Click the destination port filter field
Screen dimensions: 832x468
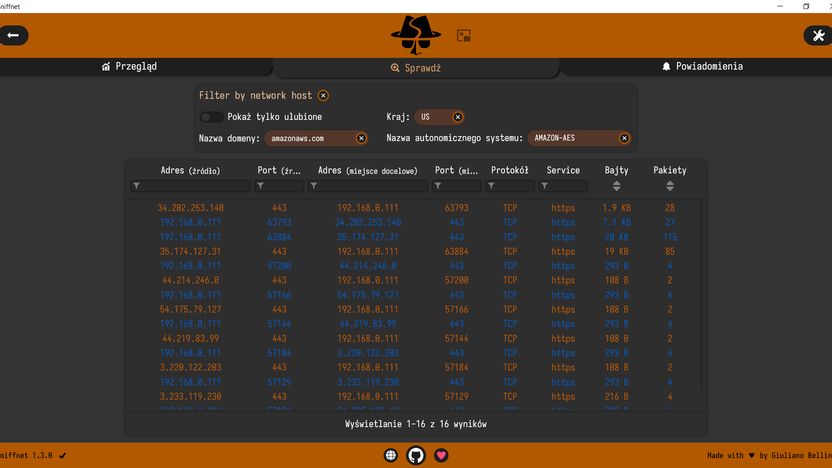point(456,186)
